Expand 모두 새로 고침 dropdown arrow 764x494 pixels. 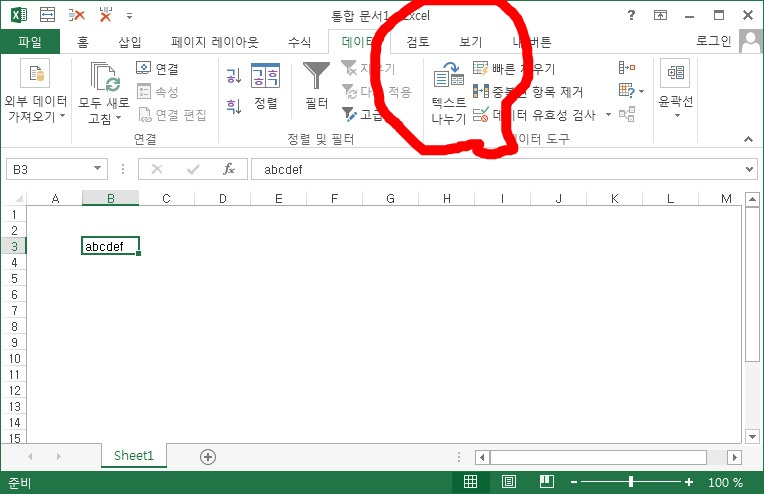click(118, 118)
